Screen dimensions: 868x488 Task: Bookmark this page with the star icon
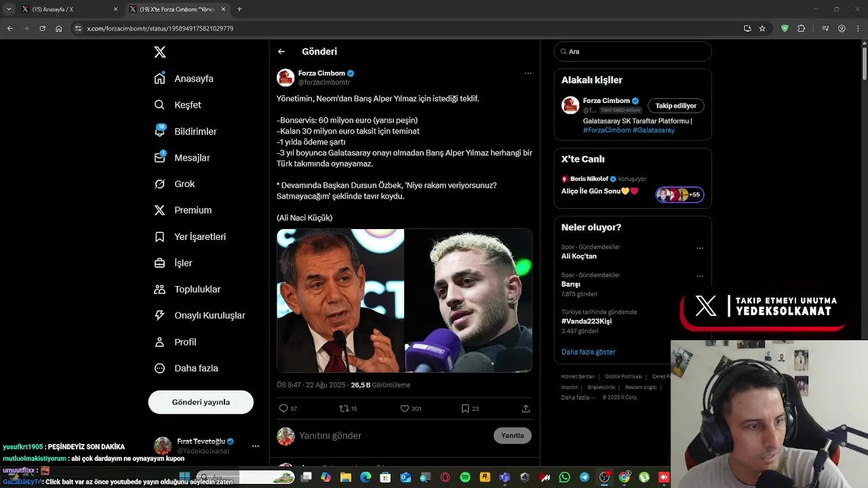(x=762, y=28)
